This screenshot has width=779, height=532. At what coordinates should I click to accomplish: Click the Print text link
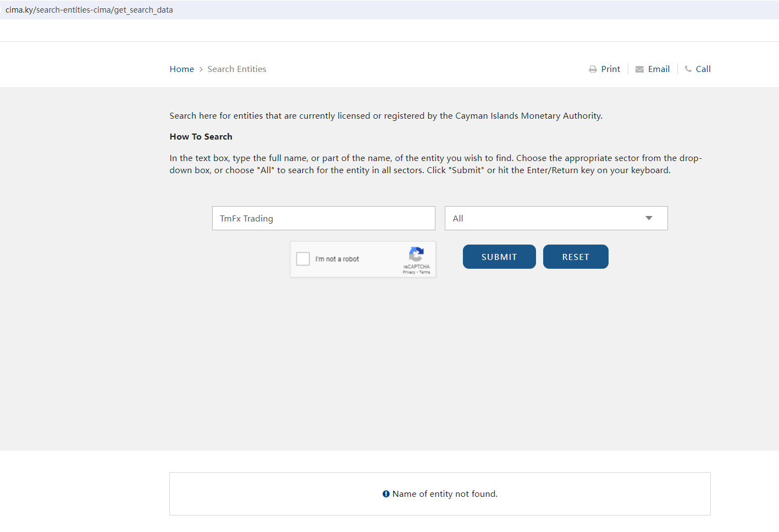610,69
